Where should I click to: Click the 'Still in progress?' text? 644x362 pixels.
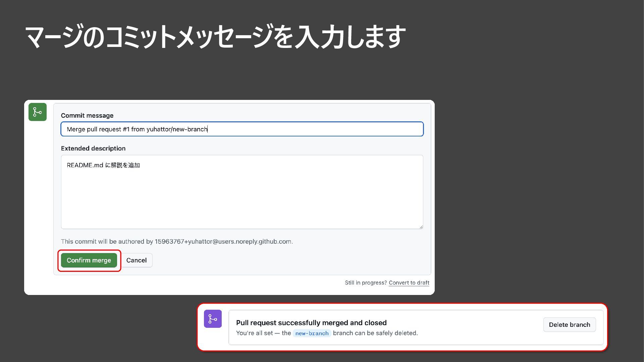pyautogui.click(x=366, y=283)
